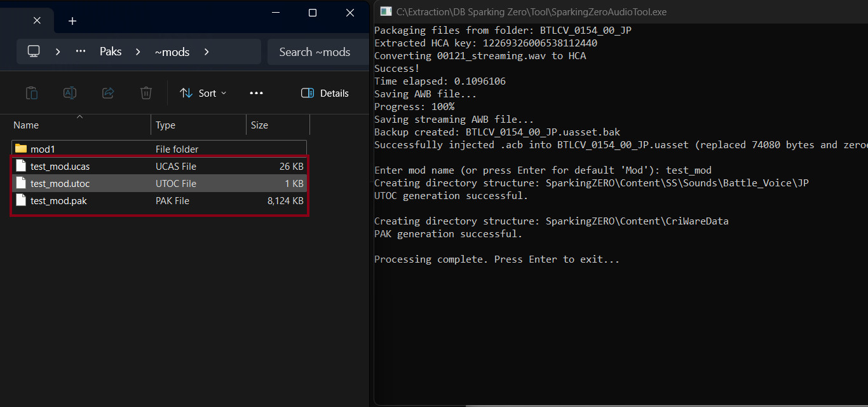The width and height of the screenshot is (868, 407).
Task: Click the Delete trash can icon
Action: tap(146, 93)
